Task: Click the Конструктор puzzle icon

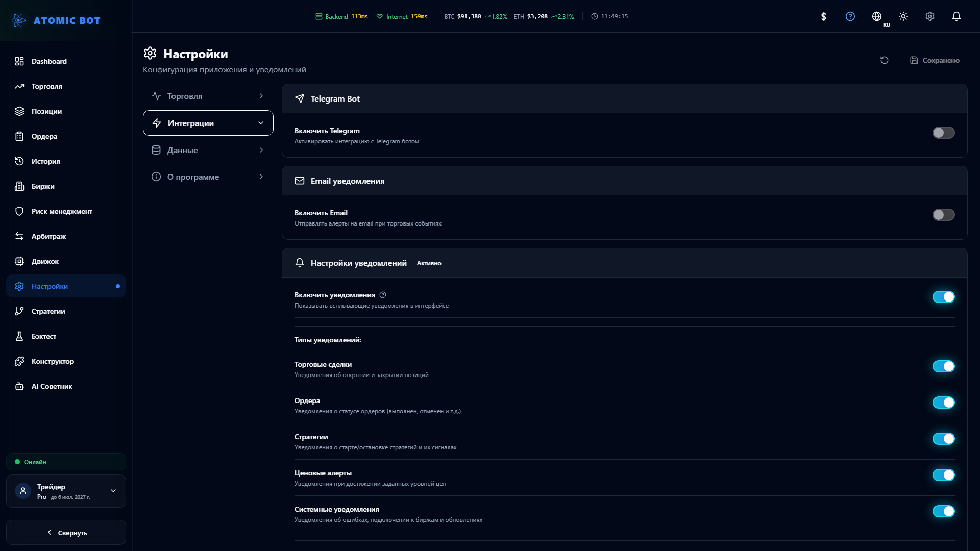Action: (19, 361)
